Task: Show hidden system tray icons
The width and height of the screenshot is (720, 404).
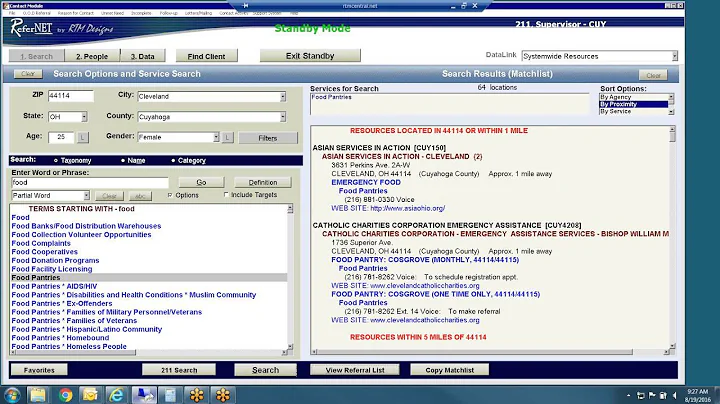Action: click(628, 395)
